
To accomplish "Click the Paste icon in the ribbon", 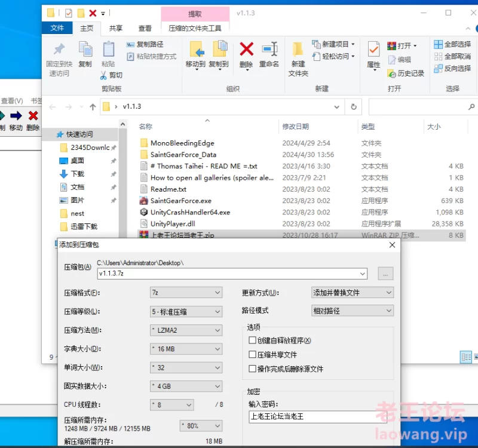I will 108,49.
